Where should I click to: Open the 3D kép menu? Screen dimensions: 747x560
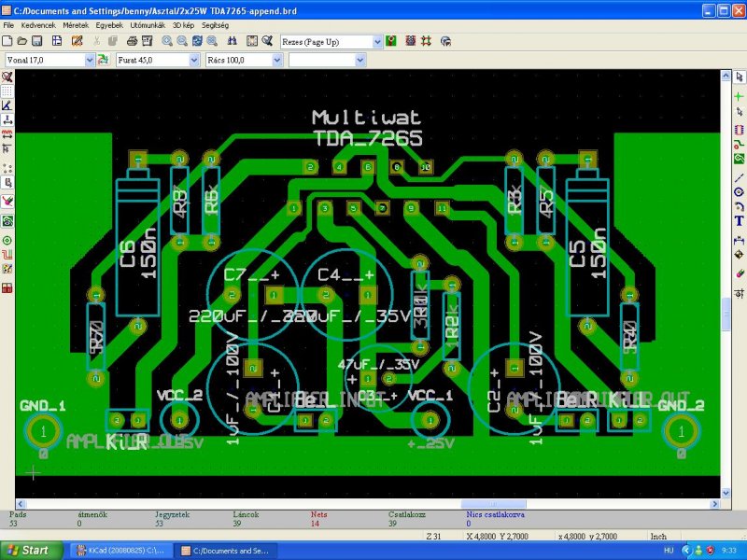pos(183,25)
